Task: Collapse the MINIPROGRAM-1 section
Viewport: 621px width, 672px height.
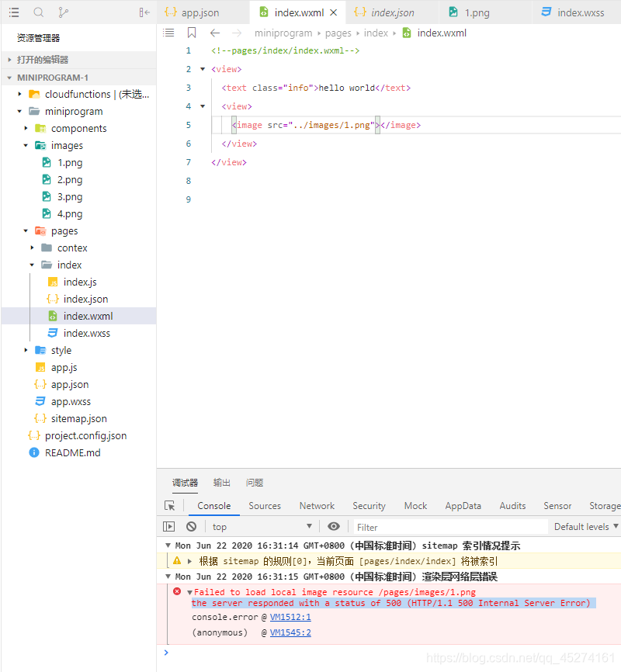Action: click(x=79, y=78)
